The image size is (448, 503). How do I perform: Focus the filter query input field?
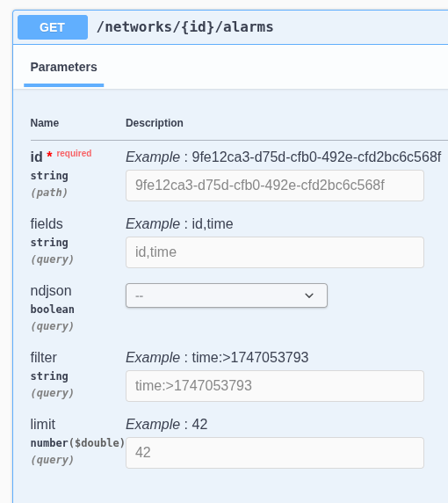coord(275,386)
